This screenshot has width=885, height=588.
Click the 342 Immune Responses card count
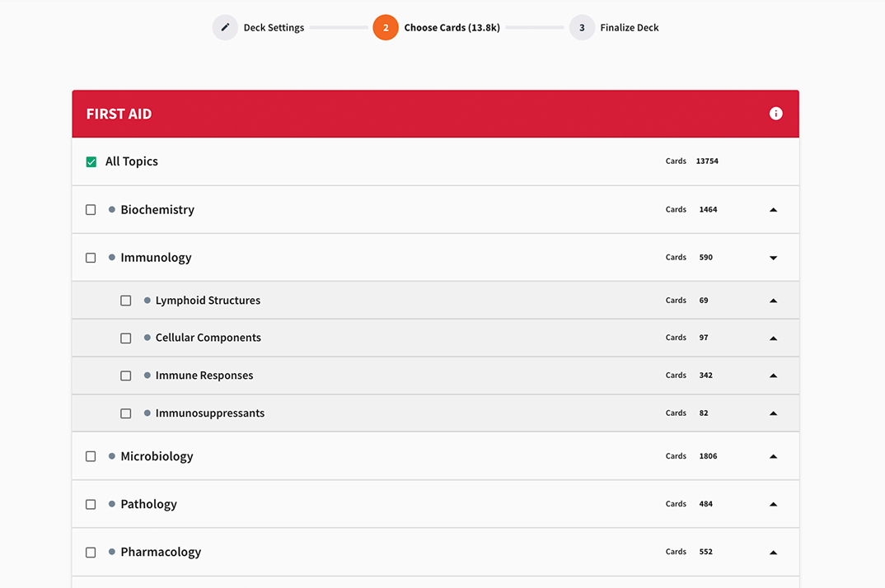[705, 376]
